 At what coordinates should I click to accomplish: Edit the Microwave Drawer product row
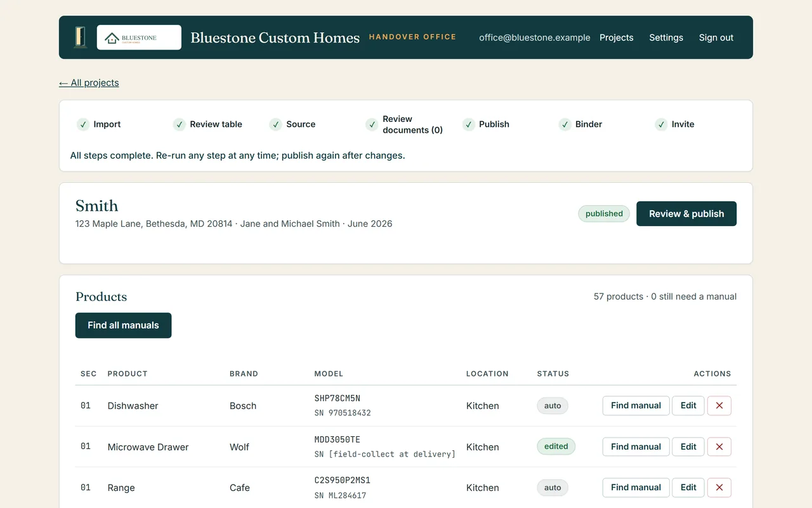688,446
